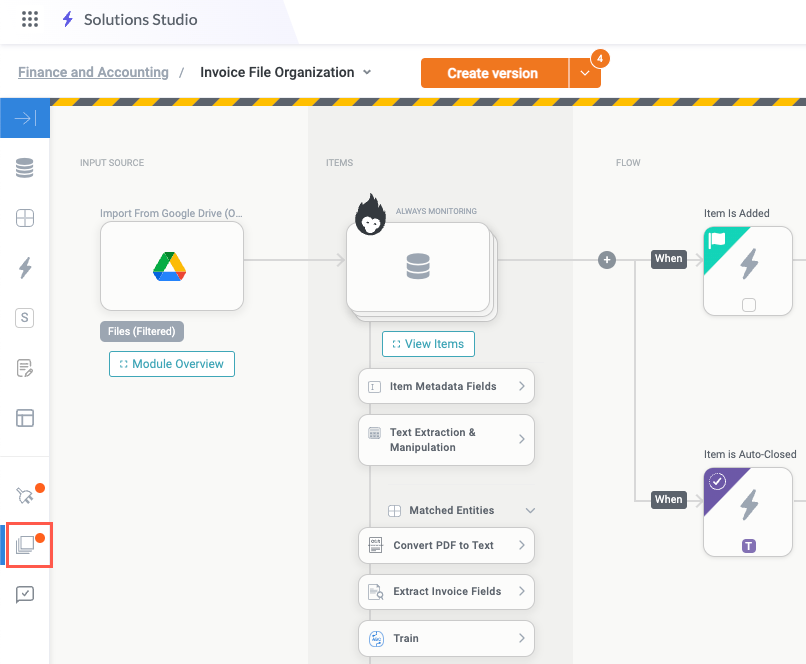This screenshot has width=806, height=664.
Task: Click the View Items button
Action: click(x=428, y=344)
